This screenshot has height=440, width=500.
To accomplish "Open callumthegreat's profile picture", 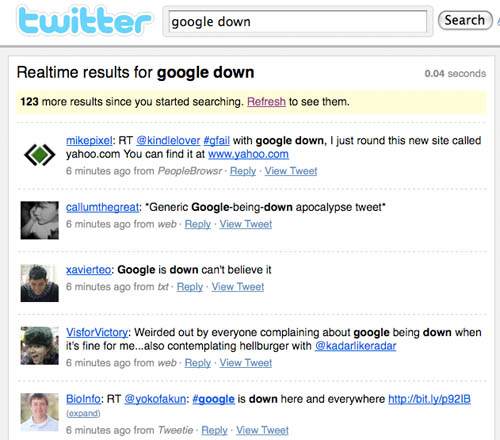I will pos(40,220).
